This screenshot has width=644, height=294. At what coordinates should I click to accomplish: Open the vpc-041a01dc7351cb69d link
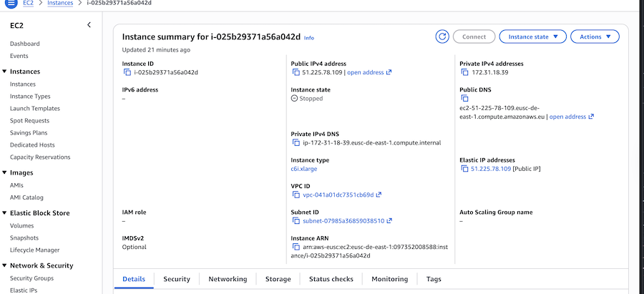(x=338, y=195)
